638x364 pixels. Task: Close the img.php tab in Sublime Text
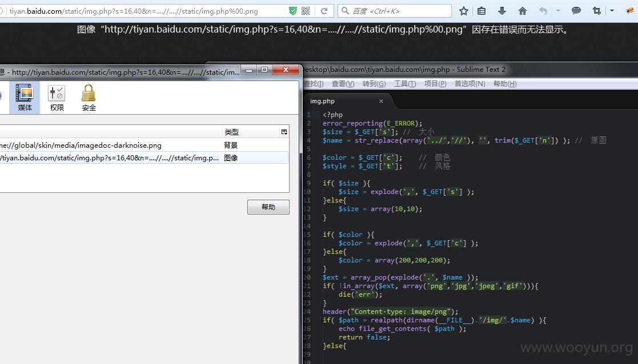pyautogui.click(x=381, y=101)
